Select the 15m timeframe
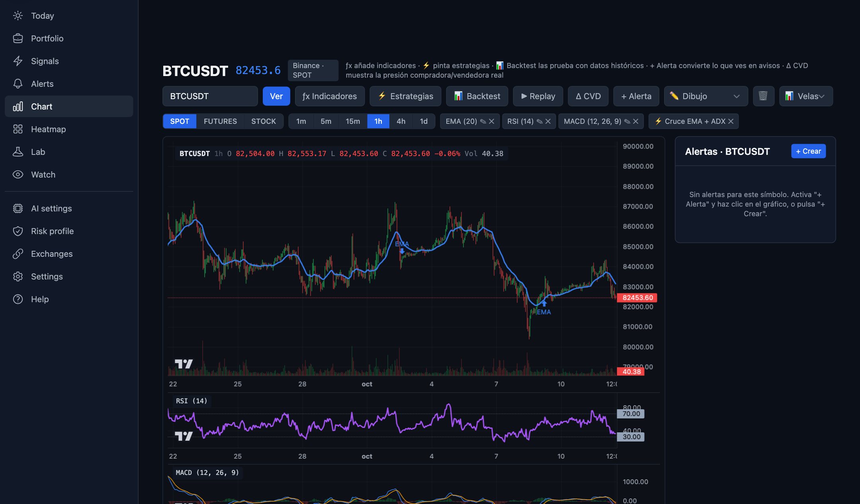The width and height of the screenshot is (860, 504). coord(353,121)
